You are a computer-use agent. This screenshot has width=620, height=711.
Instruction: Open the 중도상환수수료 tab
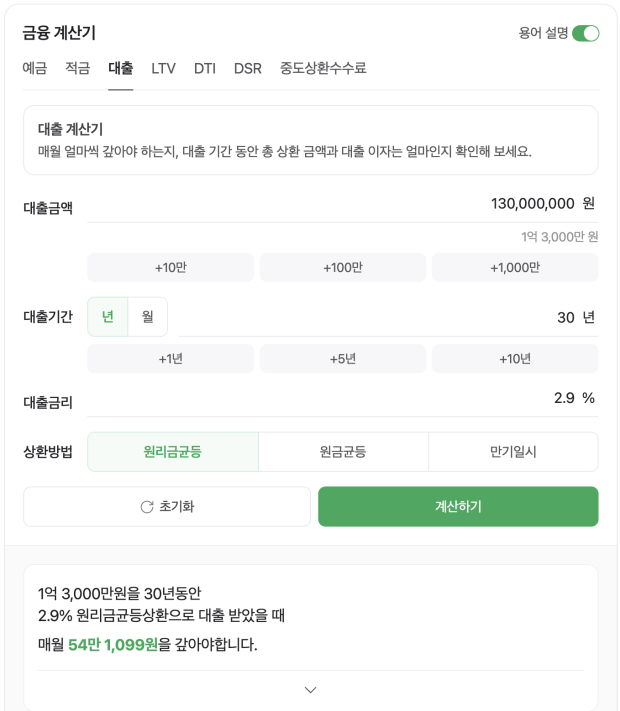323,68
